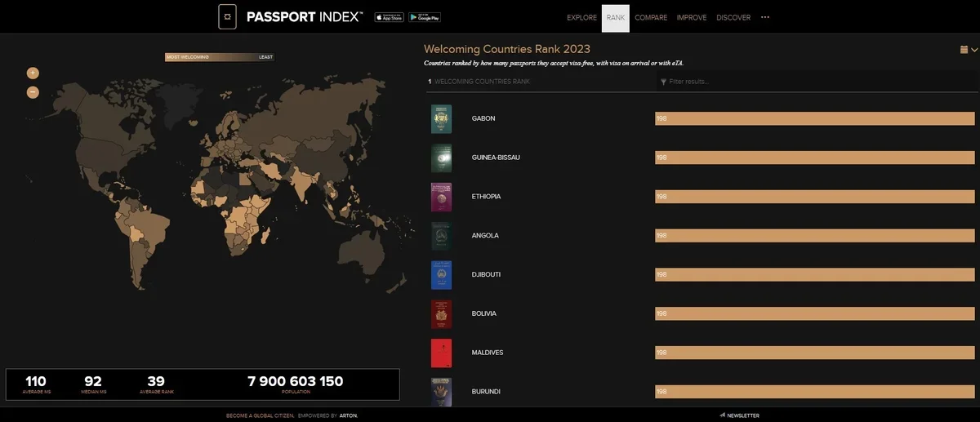Click the Newsletter link in footer
The height and width of the screenshot is (422, 980).
click(x=739, y=415)
